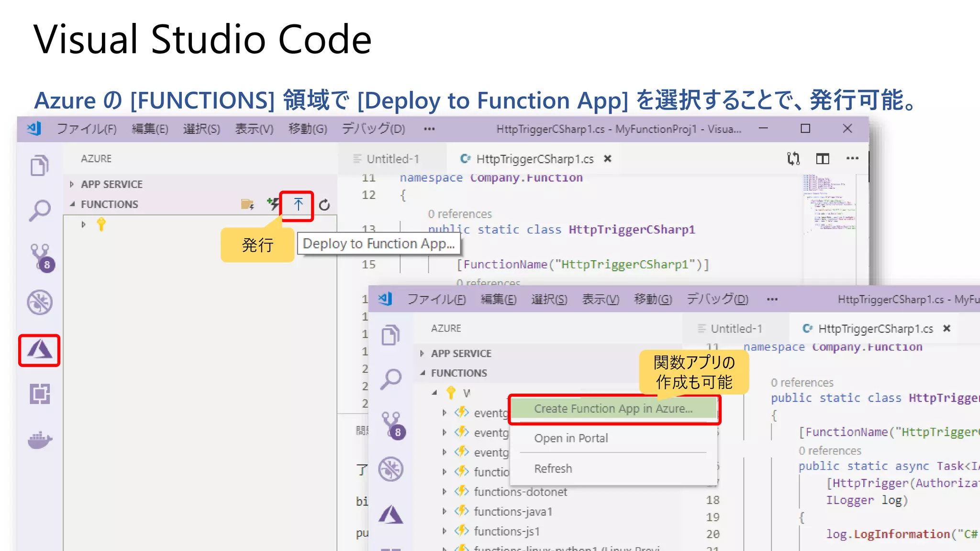Collapse subscription node arrow in front window tree
This screenshot has width=980, height=551.
click(x=434, y=393)
